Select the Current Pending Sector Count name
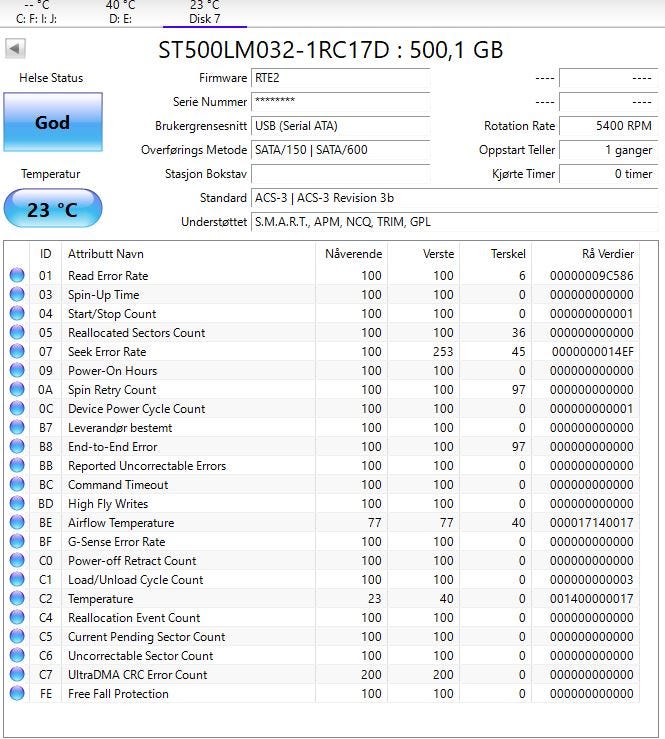Viewport: 665px width, 739px height. [x=147, y=637]
